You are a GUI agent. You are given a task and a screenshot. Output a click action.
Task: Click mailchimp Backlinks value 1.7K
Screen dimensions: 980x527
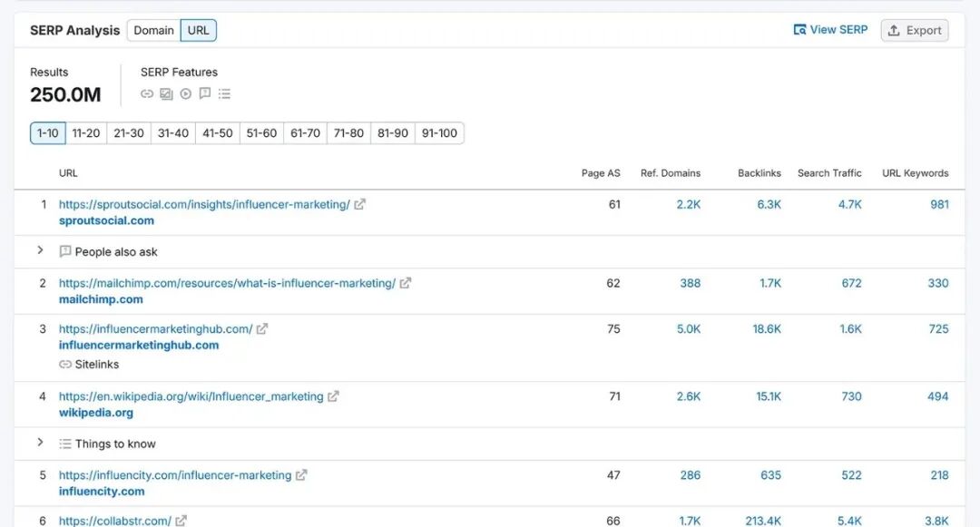770,283
